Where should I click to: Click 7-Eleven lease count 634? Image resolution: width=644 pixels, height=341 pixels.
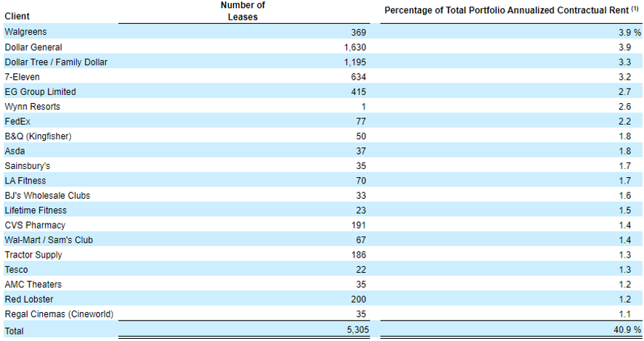click(359, 77)
